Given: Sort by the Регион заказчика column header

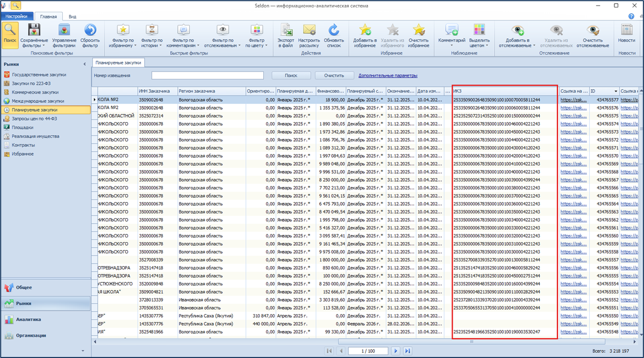Looking at the screenshot, I should coord(211,91).
